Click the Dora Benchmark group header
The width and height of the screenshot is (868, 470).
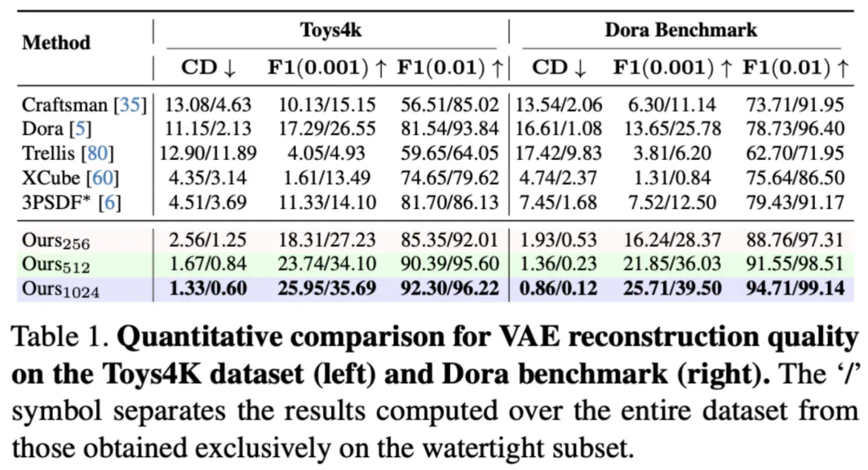click(x=680, y=31)
